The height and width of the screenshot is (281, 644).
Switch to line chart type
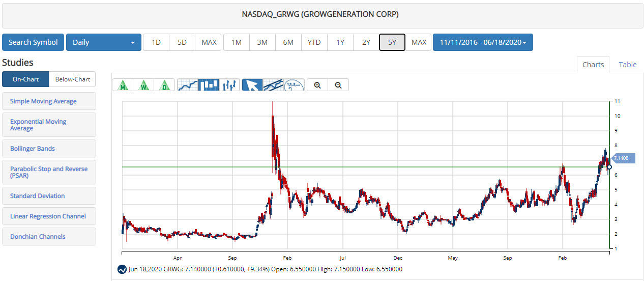(188, 85)
